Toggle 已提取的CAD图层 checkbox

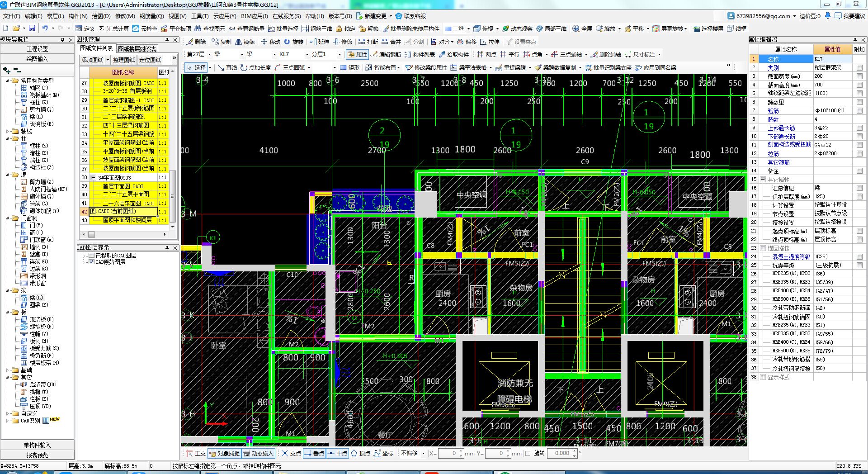pos(91,256)
